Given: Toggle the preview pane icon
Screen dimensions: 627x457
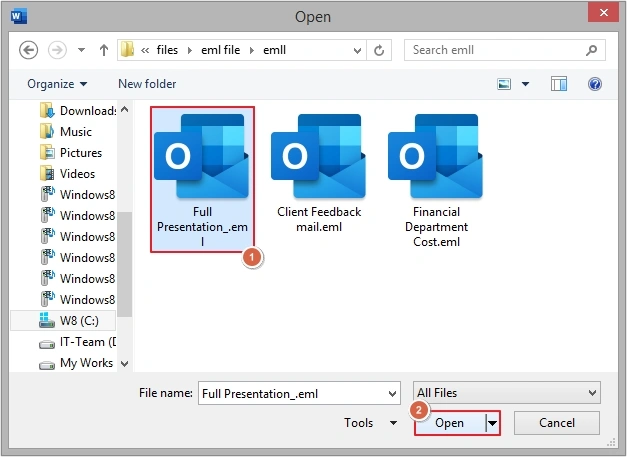Looking at the screenshot, I should [559, 84].
